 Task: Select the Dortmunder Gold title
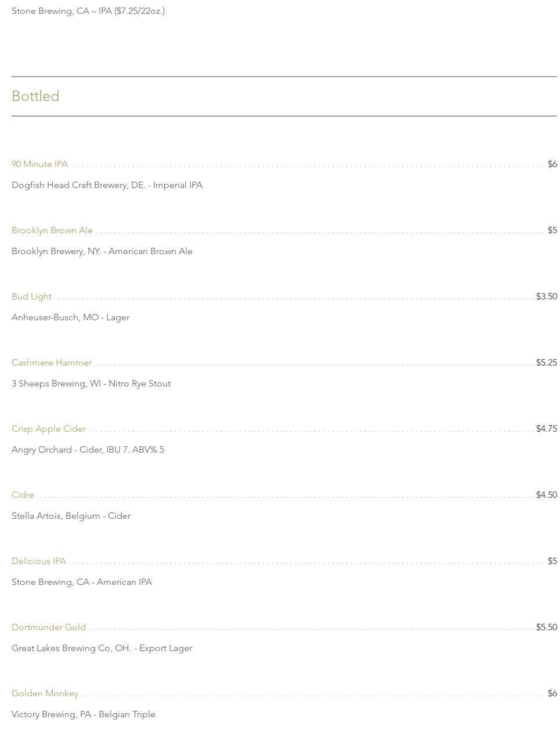49,627
